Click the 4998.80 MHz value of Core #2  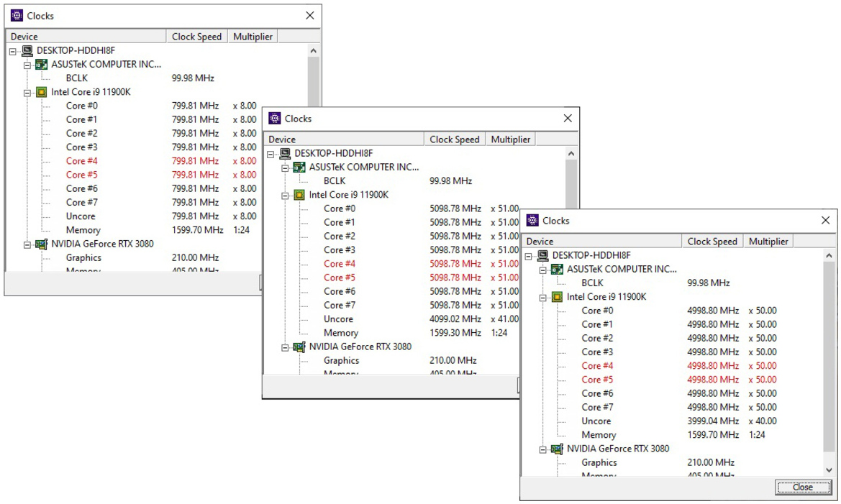(x=713, y=338)
